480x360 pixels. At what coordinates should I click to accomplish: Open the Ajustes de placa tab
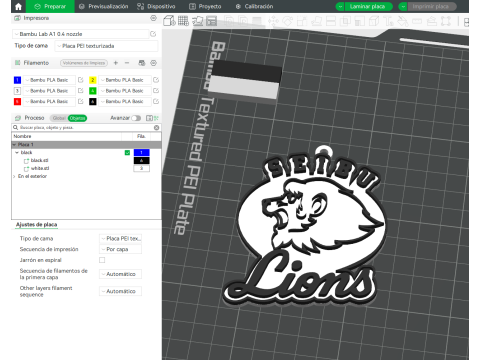tap(36, 225)
